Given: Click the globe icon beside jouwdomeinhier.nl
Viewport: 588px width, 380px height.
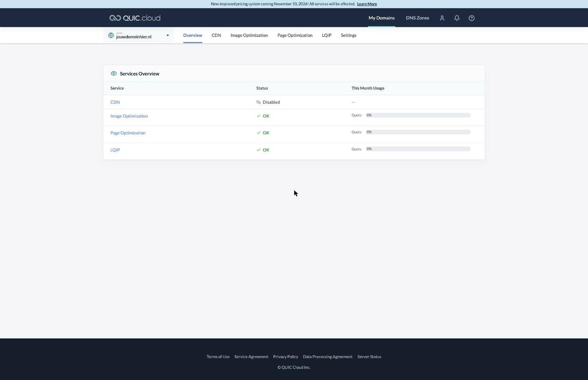Looking at the screenshot, I should (111, 36).
